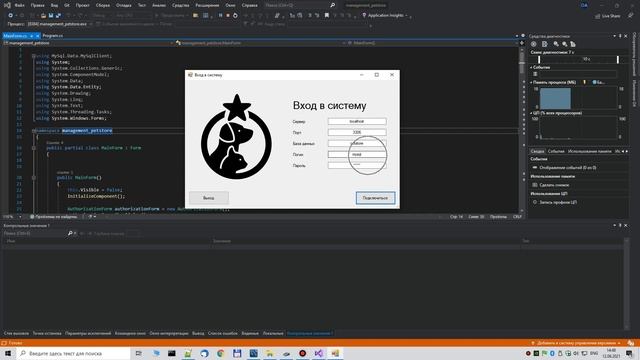
Task: Open the project scope dropdown management_petstore
Action: (88, 43)
